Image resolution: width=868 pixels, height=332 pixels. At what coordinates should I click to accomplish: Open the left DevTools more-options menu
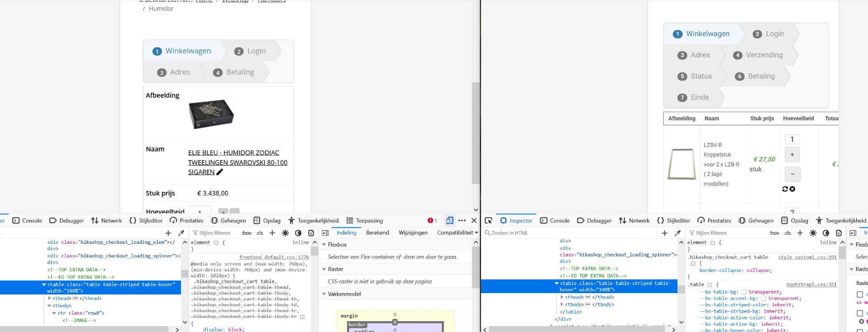pos(462,221)
